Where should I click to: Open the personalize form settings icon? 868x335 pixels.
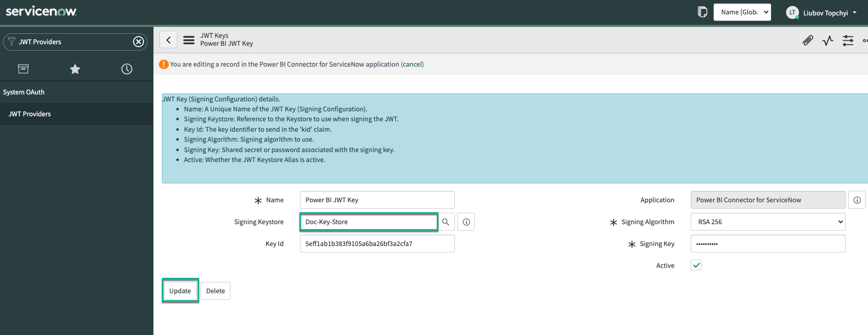[x=848, y=41]
